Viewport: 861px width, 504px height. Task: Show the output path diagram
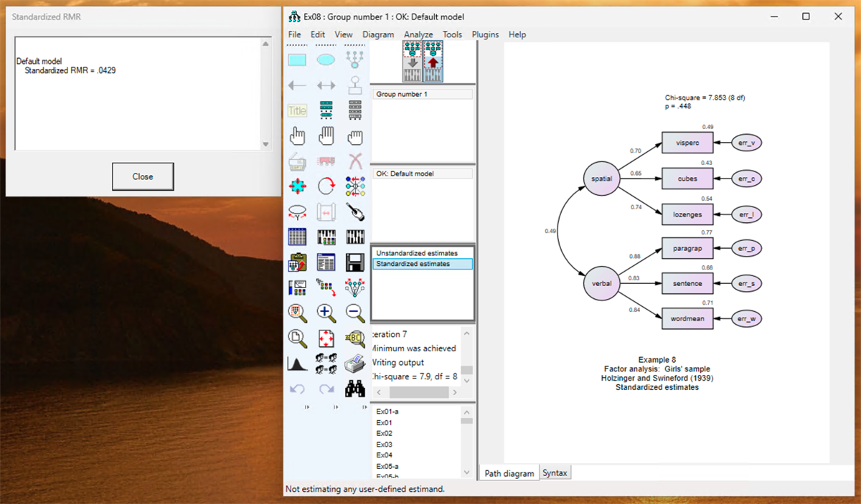[433, 61]
